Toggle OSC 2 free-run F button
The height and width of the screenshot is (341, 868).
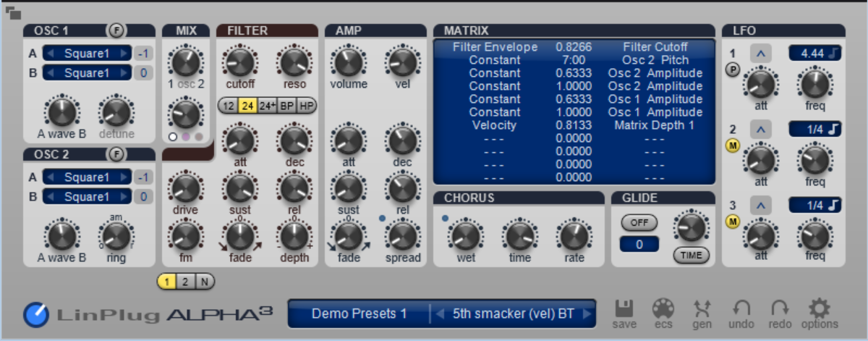coord(116,154)
